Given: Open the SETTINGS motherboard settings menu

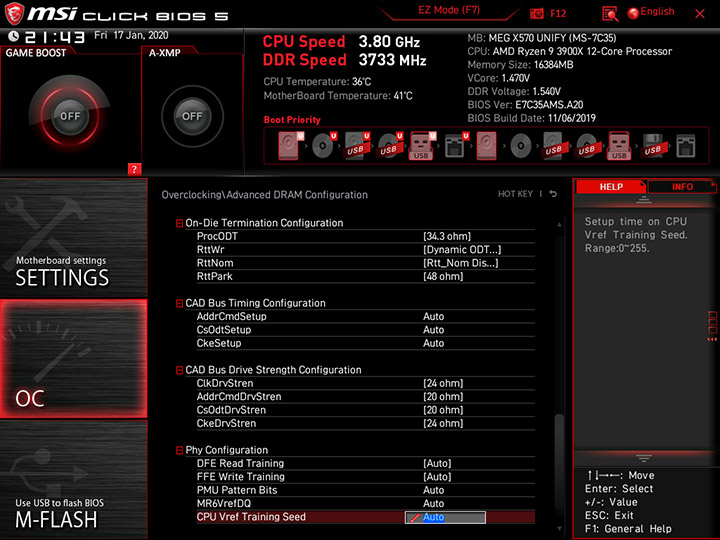Looking at the screenshot, I should pos(73,238).
